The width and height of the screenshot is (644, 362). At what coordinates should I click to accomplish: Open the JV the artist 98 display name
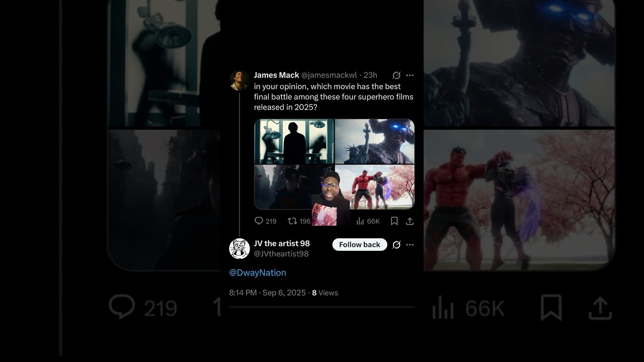click(282, 243)
